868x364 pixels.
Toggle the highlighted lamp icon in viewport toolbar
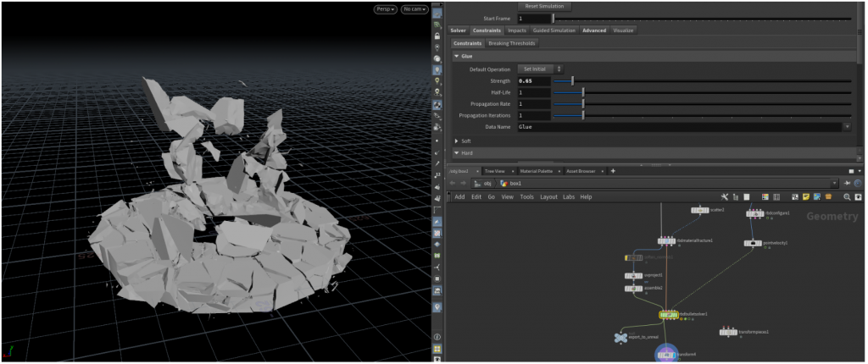coord(437,70)
